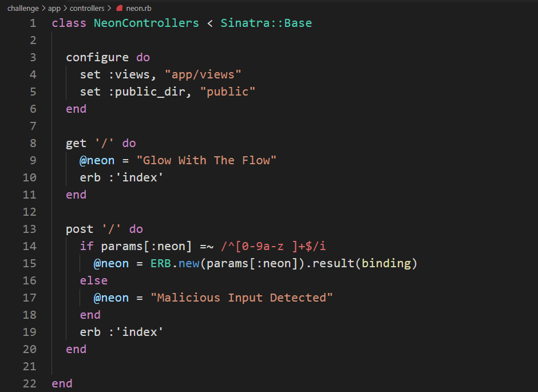Image resolution: width=538 pixels, height=392 pixels.
Task: Click the regex pattern on line 14
Action: (x=273, y=246)
